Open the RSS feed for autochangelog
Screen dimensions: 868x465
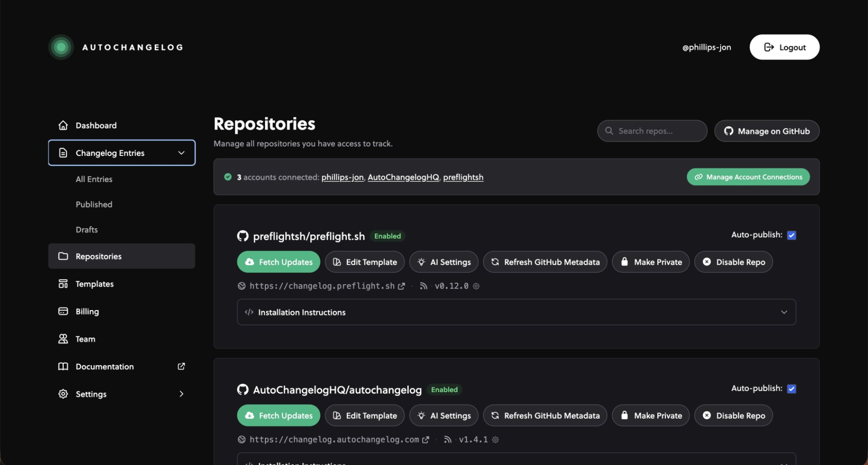pos(448,439)
